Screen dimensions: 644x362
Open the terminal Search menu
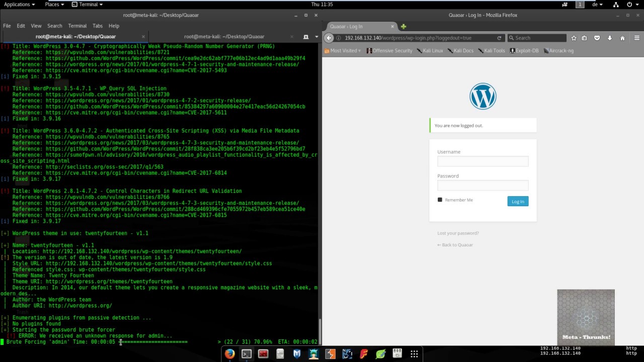(x=55, y=26)
